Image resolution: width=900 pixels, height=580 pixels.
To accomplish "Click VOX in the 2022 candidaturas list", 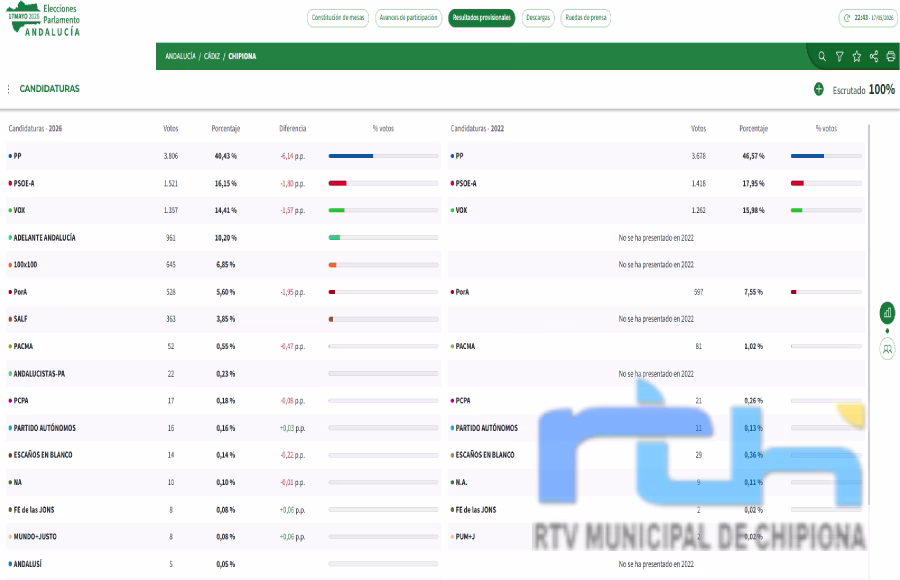I will (x=461, y=210).
